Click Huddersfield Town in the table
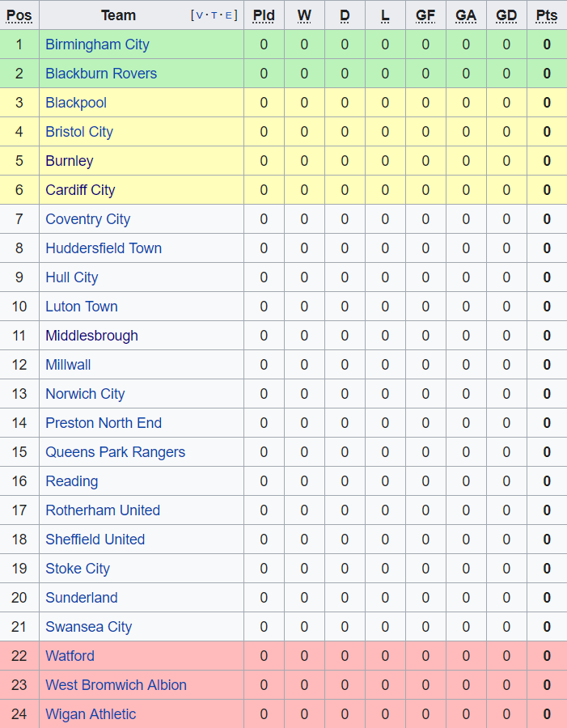Screen dimensions: 567x728 (x=104, y=248)
